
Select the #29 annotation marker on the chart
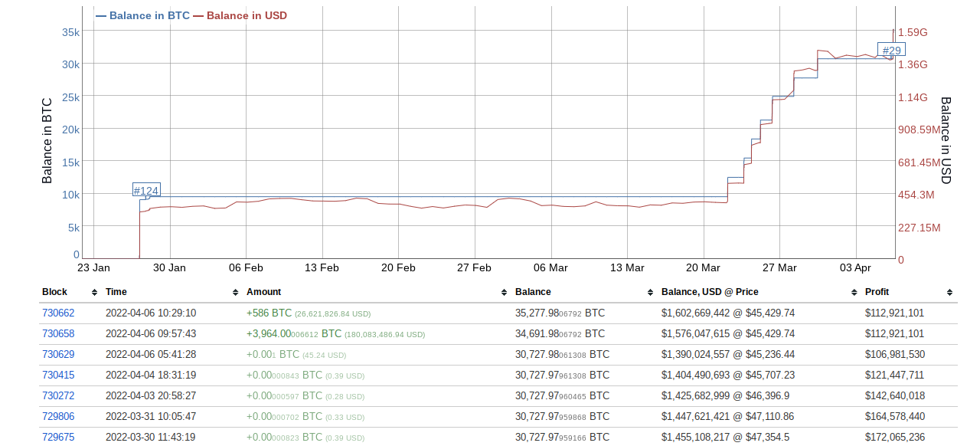pos(890,49)
